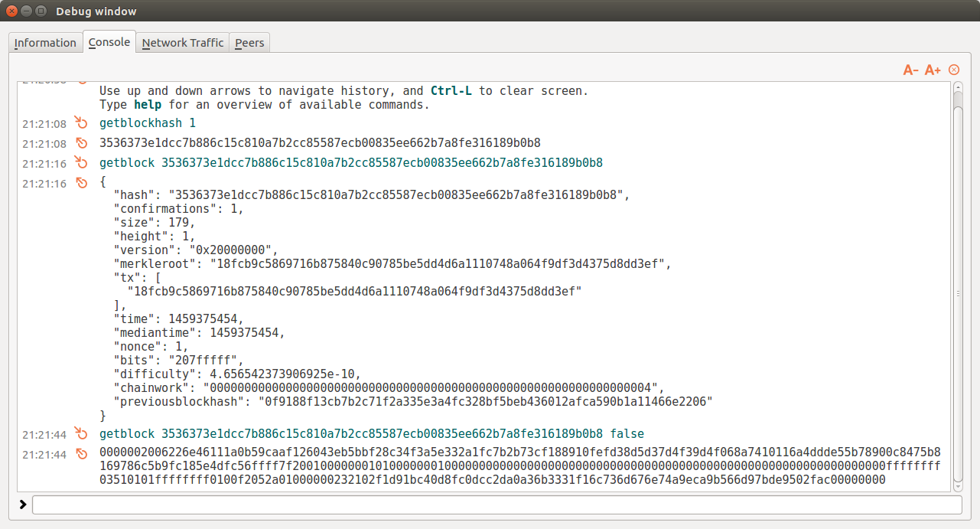Decrease console font size with A-
The width and height of the screenshot is (980, 529).
(x=910, y=70)
